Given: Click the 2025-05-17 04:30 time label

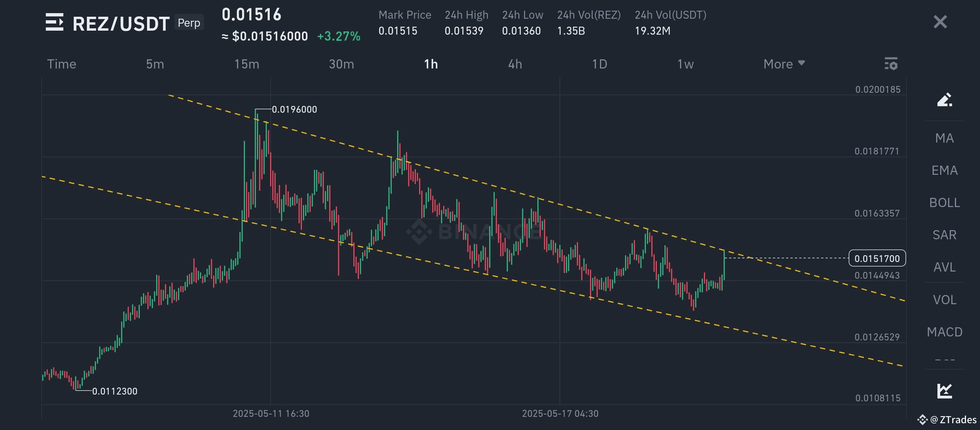Looking at the screenshot, I should 560,414.
